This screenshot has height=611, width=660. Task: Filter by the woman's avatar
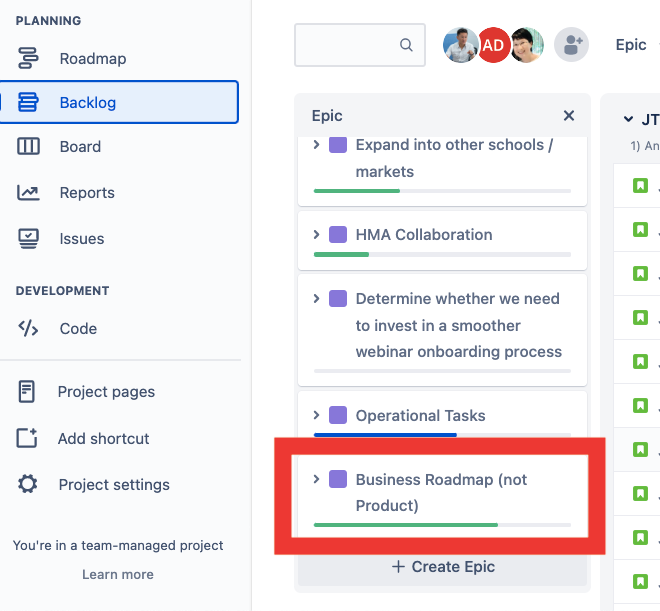(x=527, y=45)
